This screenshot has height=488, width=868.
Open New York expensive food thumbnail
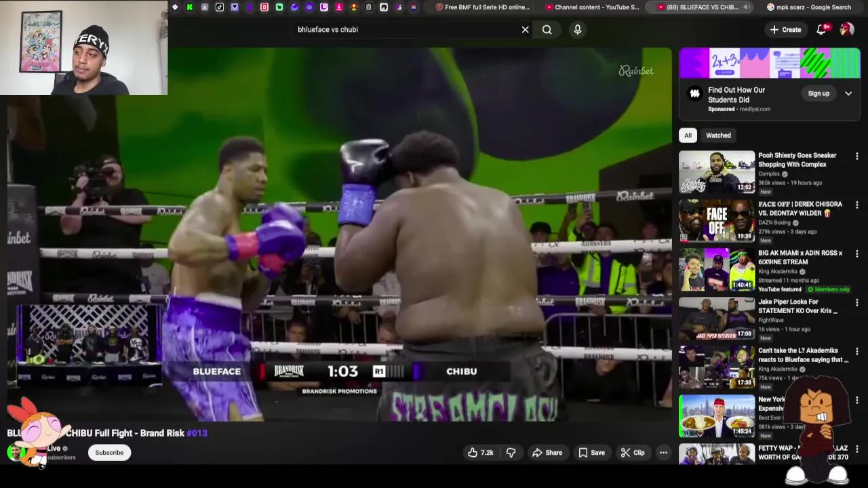coord(717,416)
